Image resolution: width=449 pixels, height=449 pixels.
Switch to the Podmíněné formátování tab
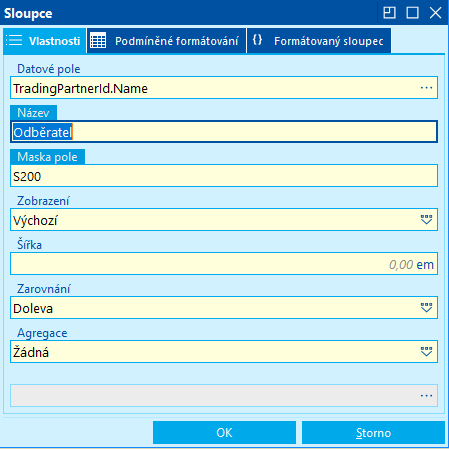pyautogui.click(x=166, y=41)
